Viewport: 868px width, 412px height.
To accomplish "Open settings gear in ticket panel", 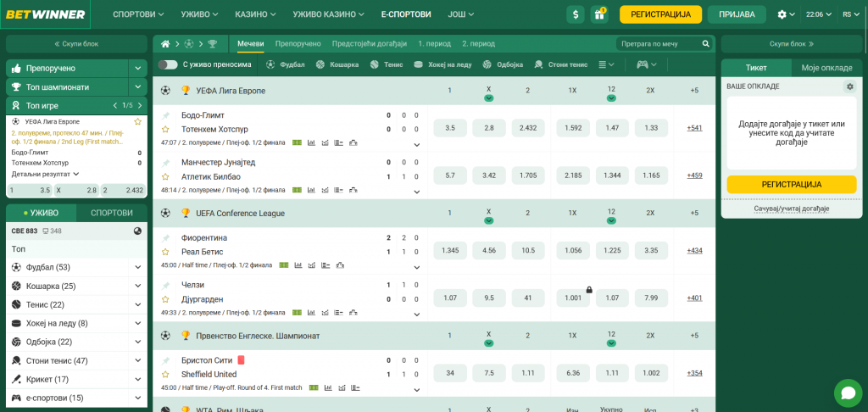I will [x=849, y=86].
